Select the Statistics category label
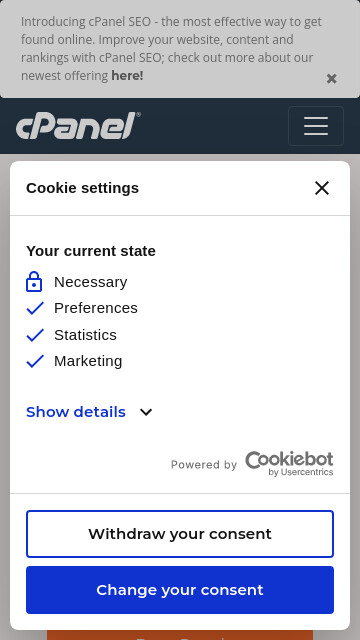This screenshot has width=360, height=640. [x=85, y=335]
